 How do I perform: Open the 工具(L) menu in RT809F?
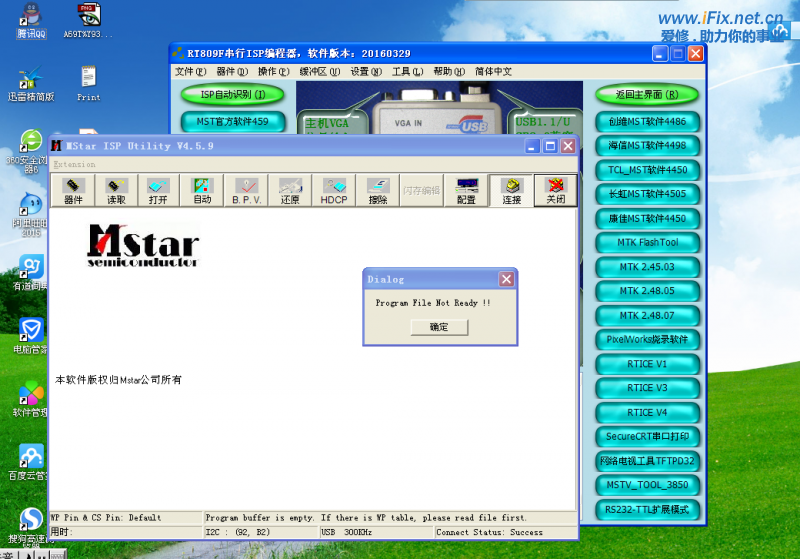[406, 72]
